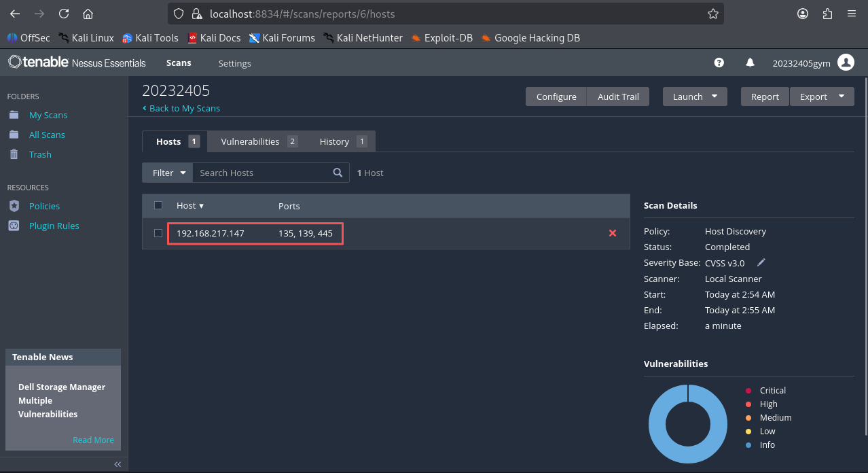
Task: Open the Firefox account icon
Action: click(x=803, y=14)
